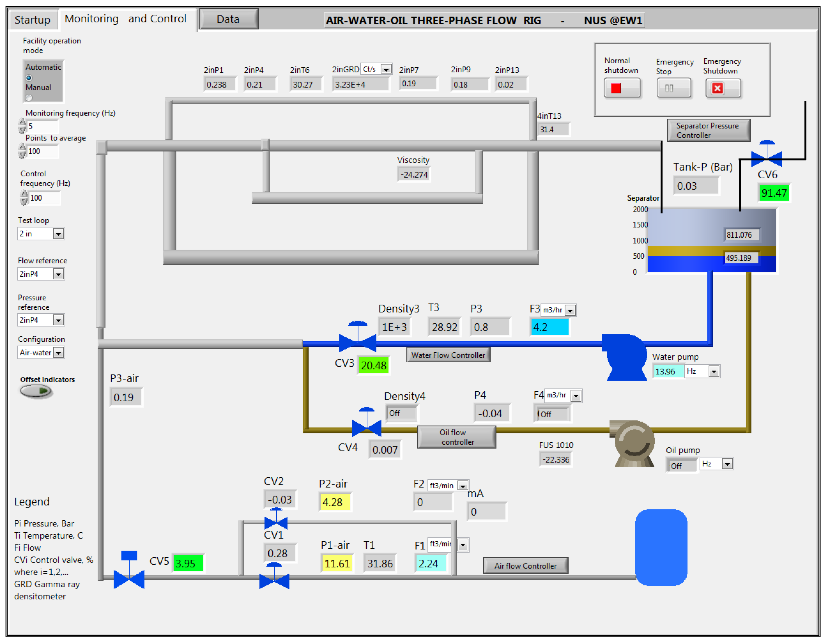Select Automatic facility operation mode

[x=29, y=78]
